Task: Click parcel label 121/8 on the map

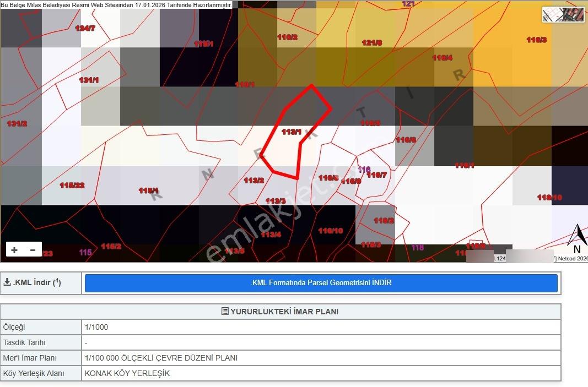Action: pyautogui.click(x=372, y=43)
